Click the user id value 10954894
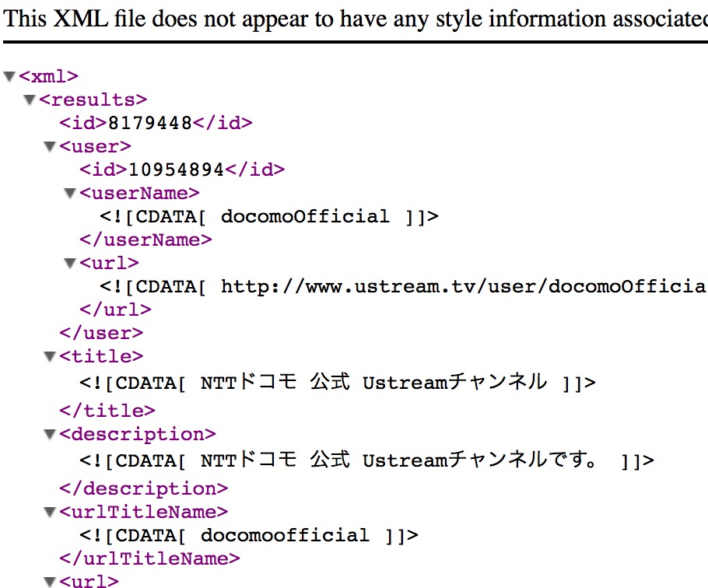 [x=176, y=170]
